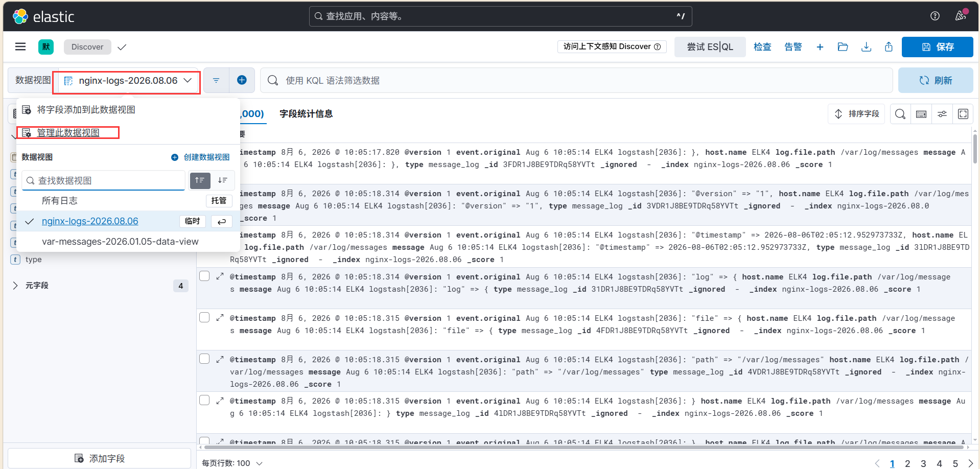Click the download/export icon

(866, 47)
